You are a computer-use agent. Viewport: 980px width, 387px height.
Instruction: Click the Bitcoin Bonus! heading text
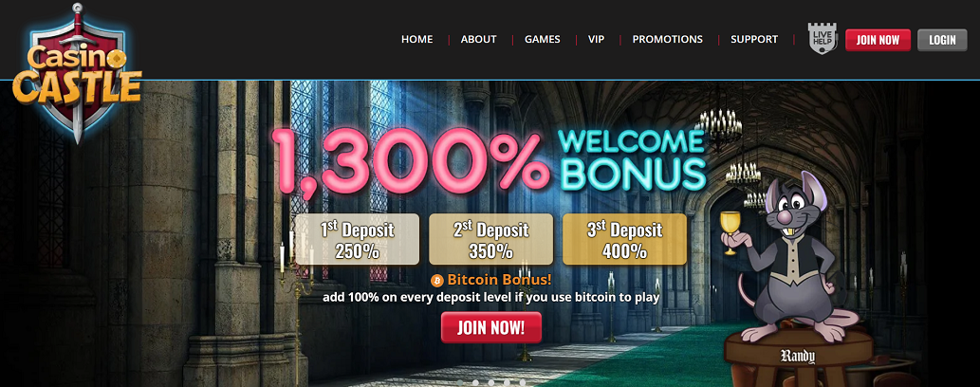[499, 280]
